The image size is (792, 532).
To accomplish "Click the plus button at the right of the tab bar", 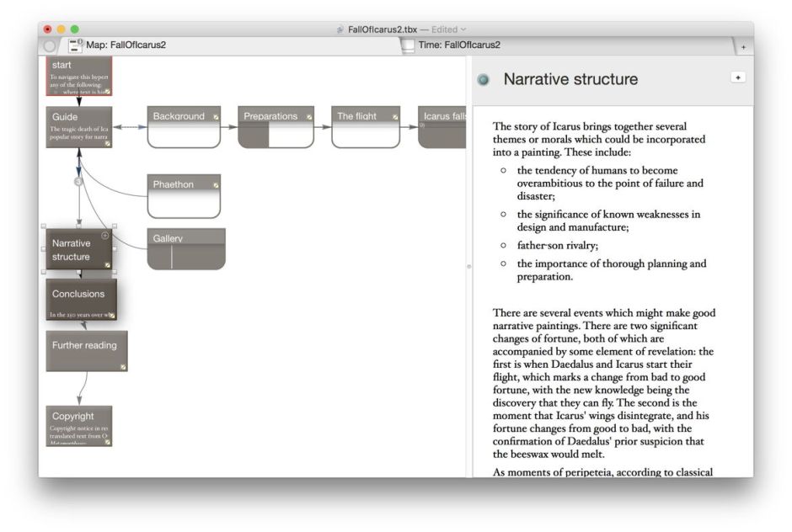I will [744, 46].
